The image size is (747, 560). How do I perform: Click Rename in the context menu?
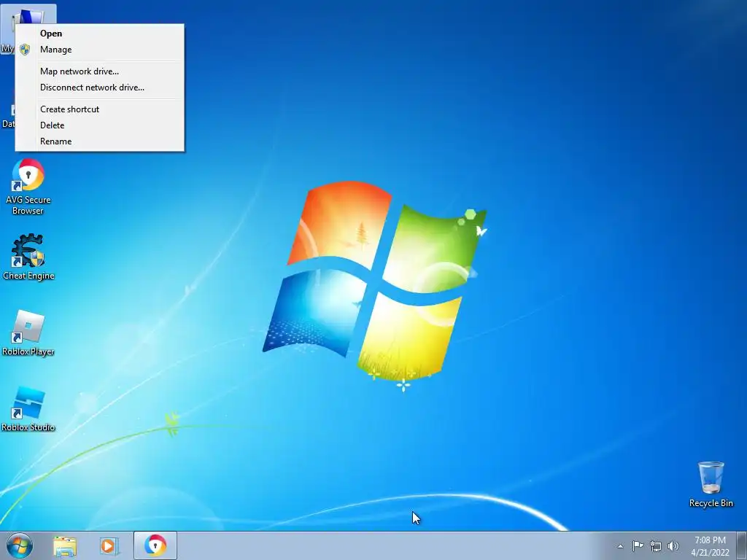click(99, 141)
